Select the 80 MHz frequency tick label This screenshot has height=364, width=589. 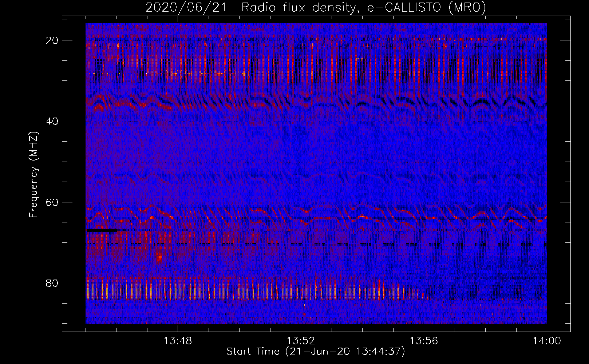(x=52, y=283)
